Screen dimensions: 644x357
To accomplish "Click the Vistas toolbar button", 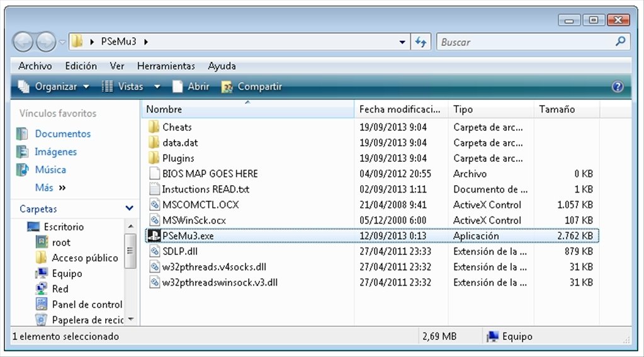I will click(x=122, y=86).
